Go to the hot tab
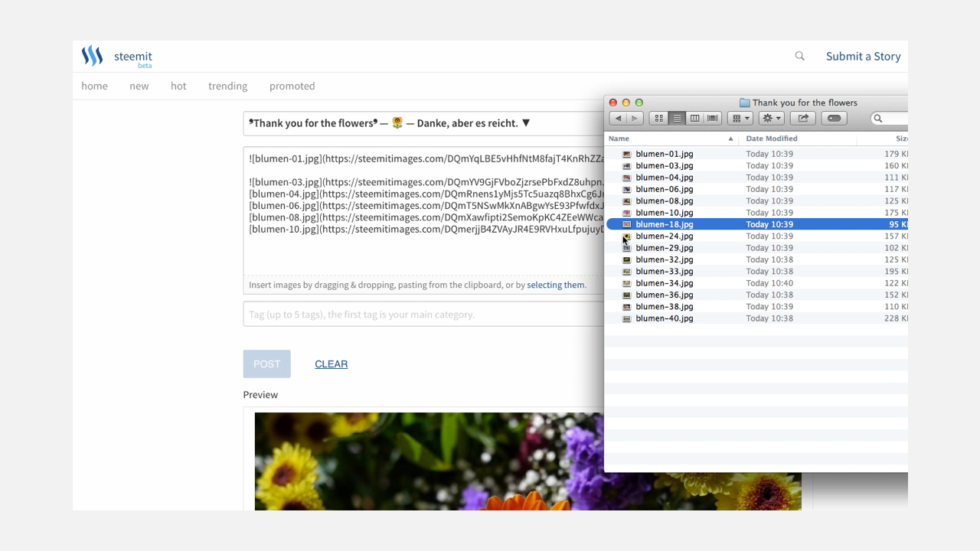The height and width of the screenshot is (551, 980). pyautogui.click(x=178, y=86)
